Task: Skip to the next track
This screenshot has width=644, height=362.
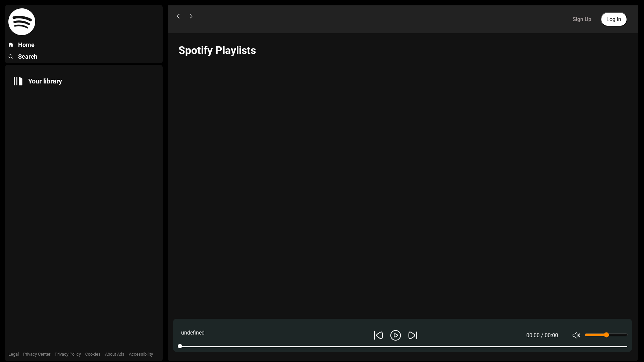Action: (x=413, y=335)
